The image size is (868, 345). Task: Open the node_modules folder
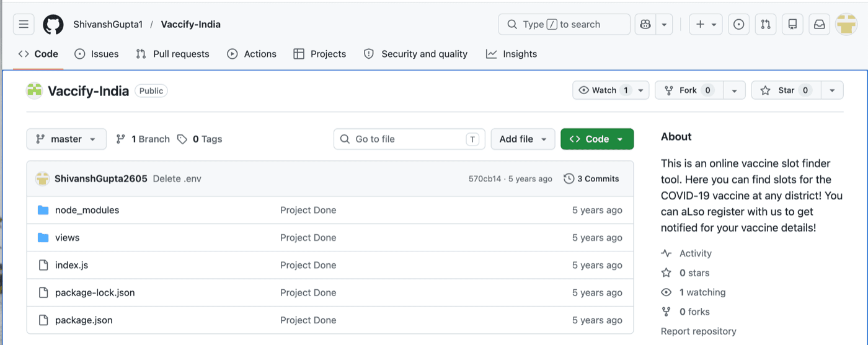pyautogui.click(x=87, y=210)
